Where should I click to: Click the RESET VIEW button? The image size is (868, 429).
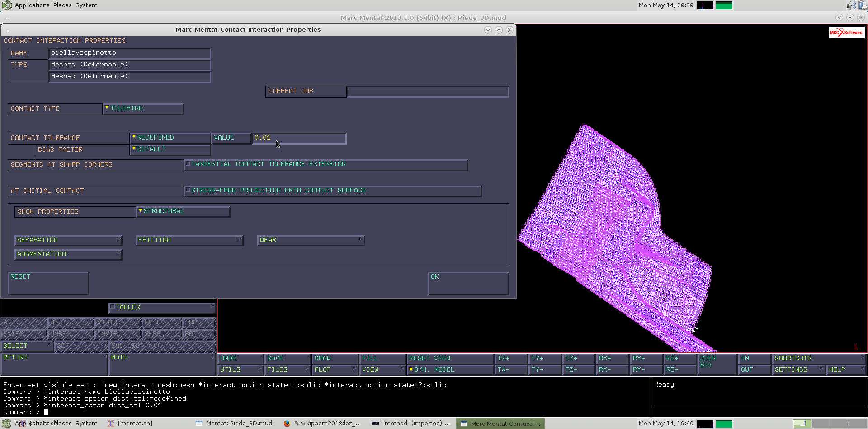[x=450, y=359]
